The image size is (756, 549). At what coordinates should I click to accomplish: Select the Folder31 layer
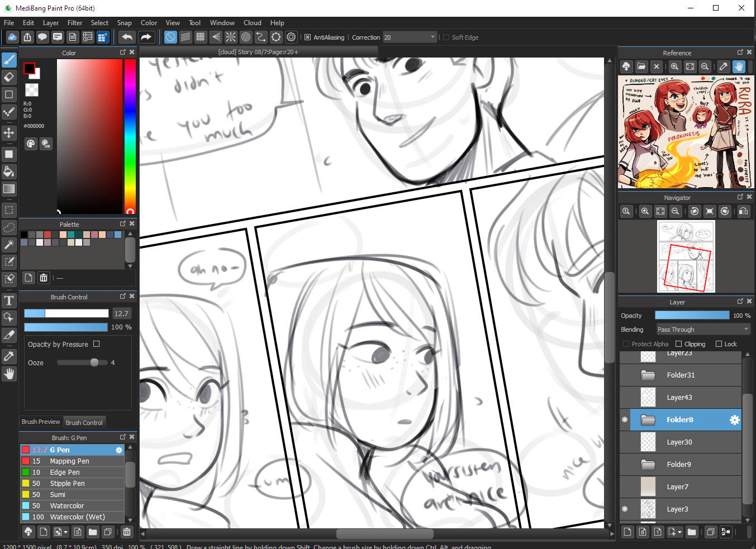coord(681,375)
